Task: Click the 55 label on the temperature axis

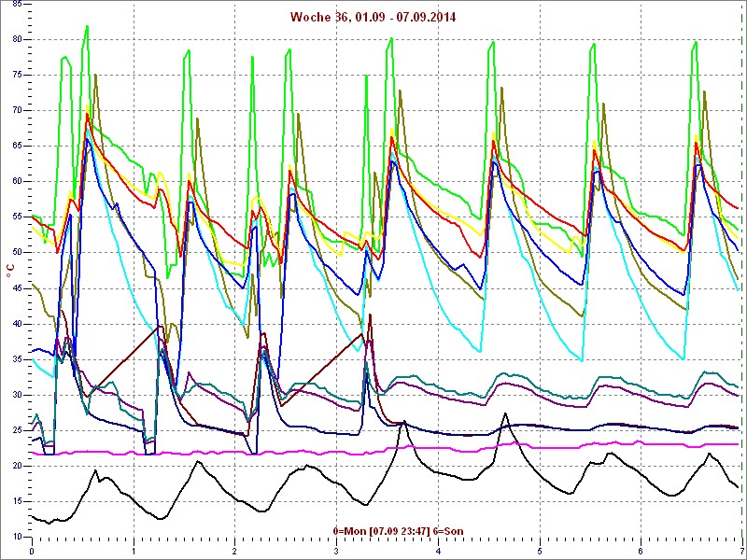Action: click(x=16, y=217)
